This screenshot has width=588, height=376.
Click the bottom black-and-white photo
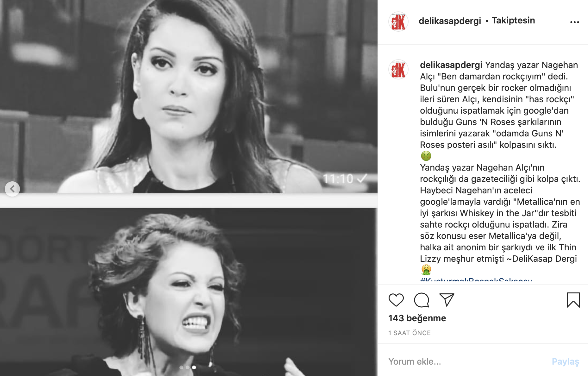189,292
